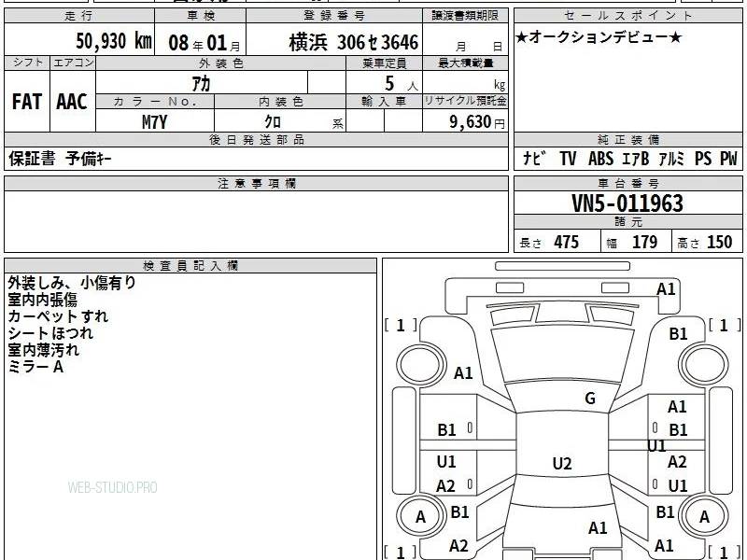
Task: Select the note カーペットすれ
Action: click(58, 316)
